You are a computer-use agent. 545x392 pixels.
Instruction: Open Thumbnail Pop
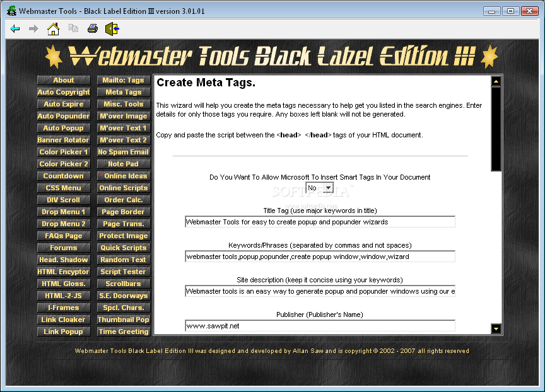[x=124, y=320]
